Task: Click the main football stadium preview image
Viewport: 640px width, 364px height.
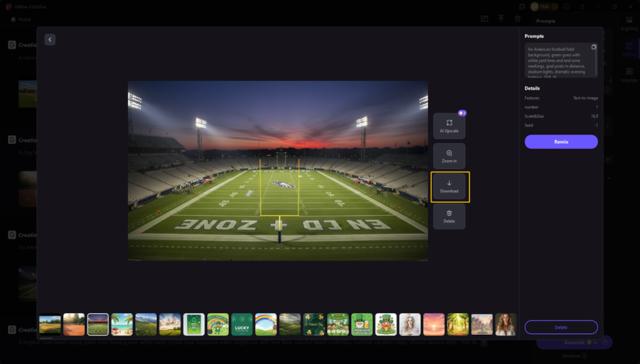Action: [x=278, y=170]
